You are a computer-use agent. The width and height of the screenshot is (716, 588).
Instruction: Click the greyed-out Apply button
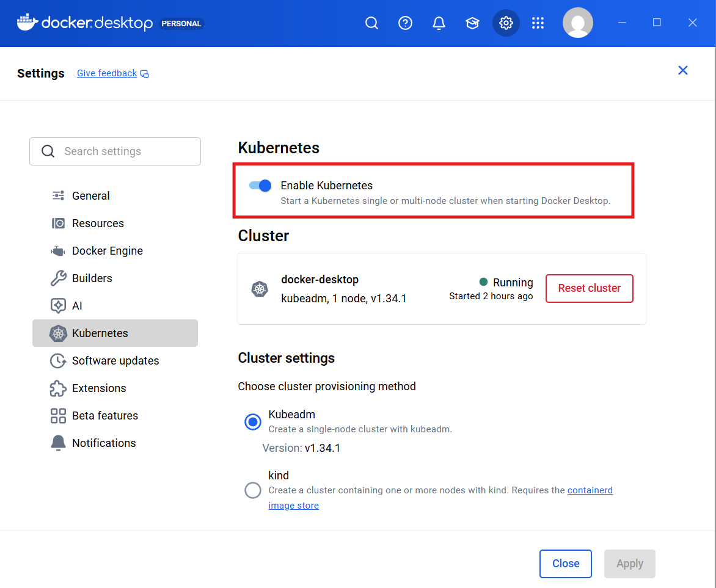[630, 564]
